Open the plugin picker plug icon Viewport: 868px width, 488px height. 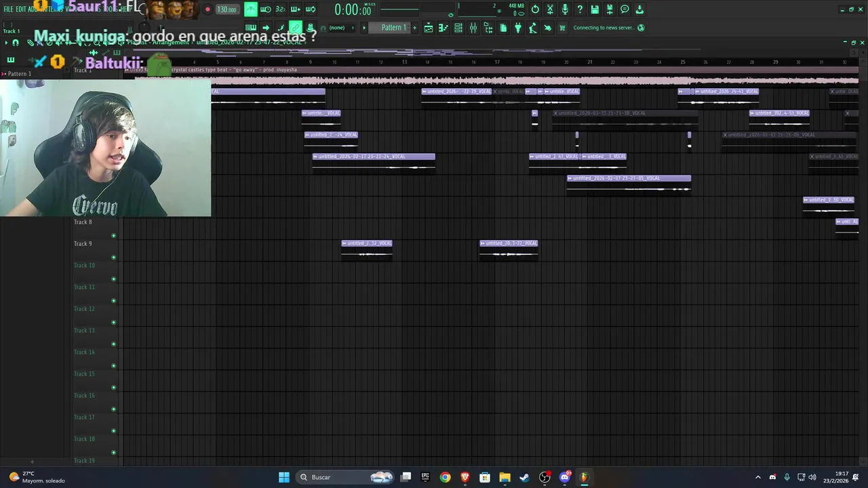(518, 28)
